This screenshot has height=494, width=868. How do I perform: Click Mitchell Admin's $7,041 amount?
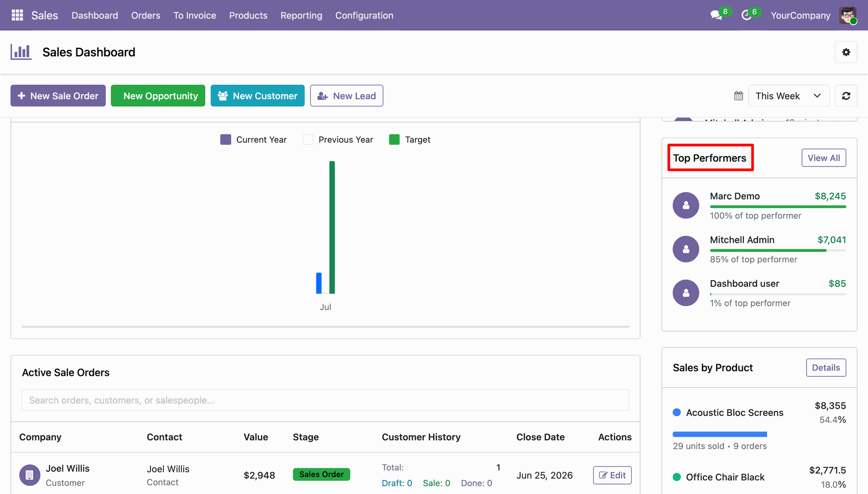[832, 240]
